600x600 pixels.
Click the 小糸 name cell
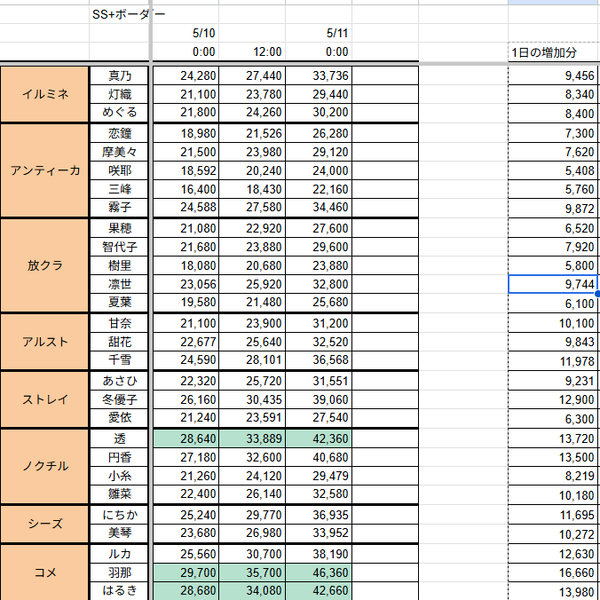tap(119, 476)
